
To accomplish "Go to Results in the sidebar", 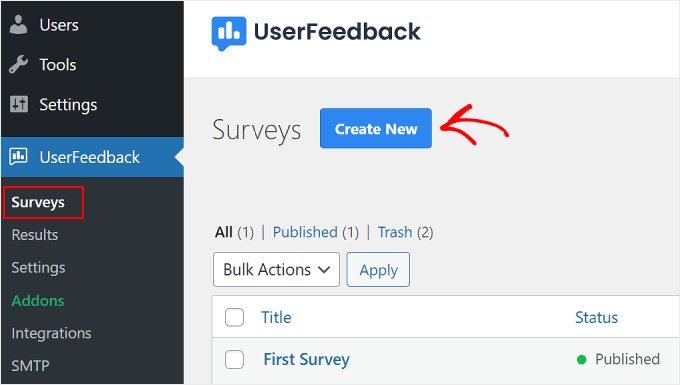I will click(35, 235).
